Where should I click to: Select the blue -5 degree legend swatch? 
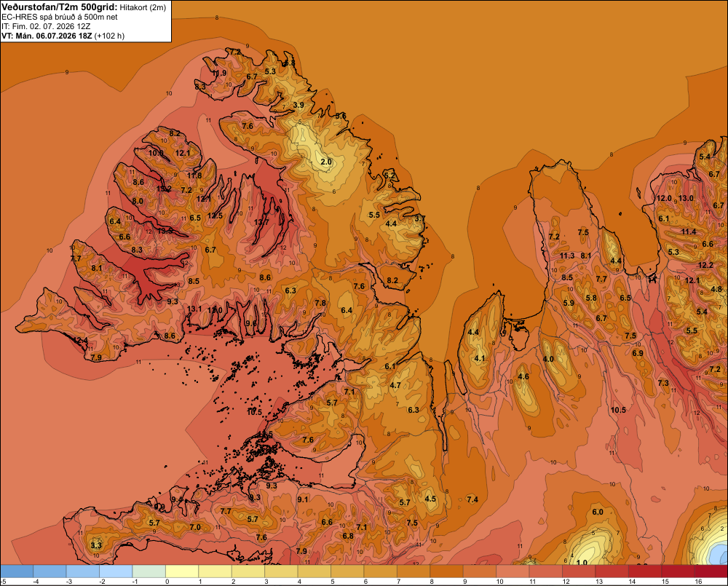(x=17, y=571)
